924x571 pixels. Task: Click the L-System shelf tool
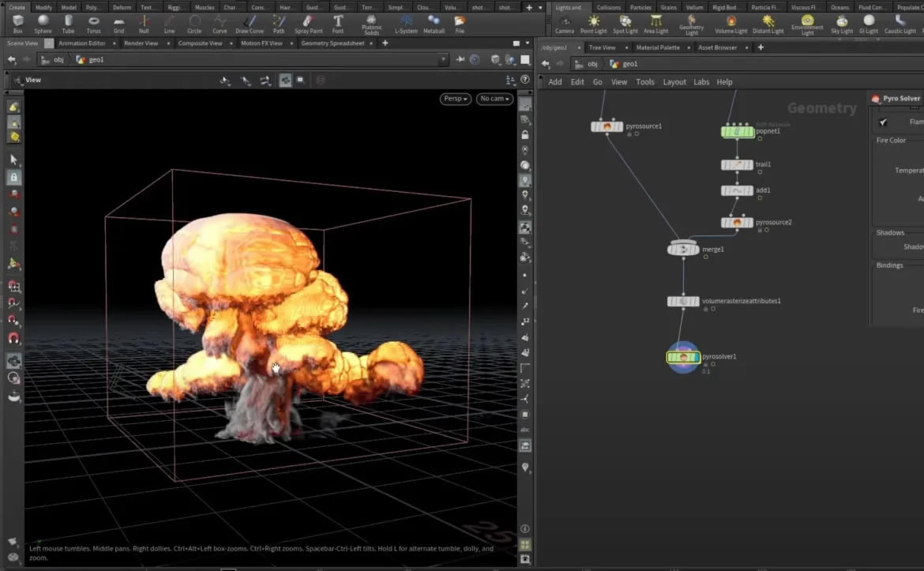click(x=406, y=22)
